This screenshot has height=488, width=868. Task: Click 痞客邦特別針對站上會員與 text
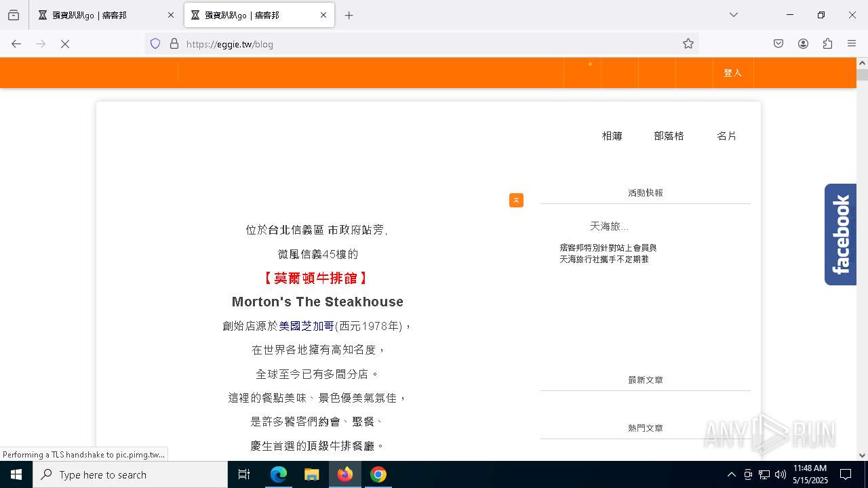[608, 248]
